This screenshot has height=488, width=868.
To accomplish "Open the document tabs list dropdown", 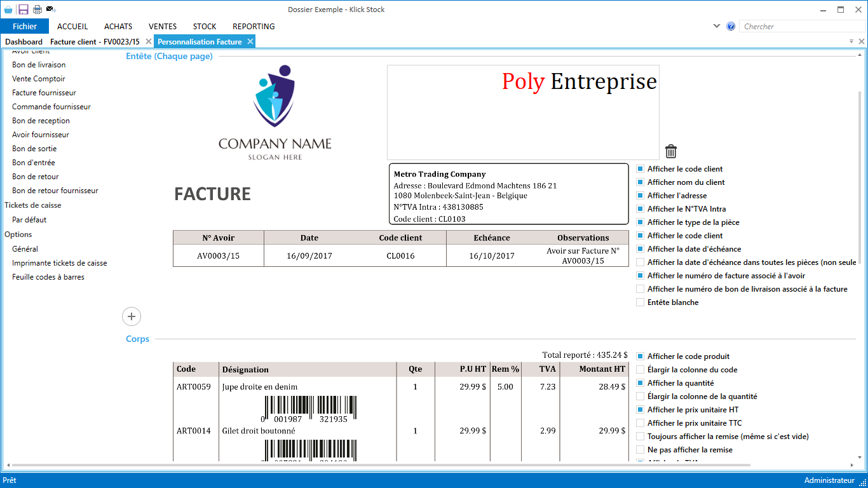I will coord(851,41).
